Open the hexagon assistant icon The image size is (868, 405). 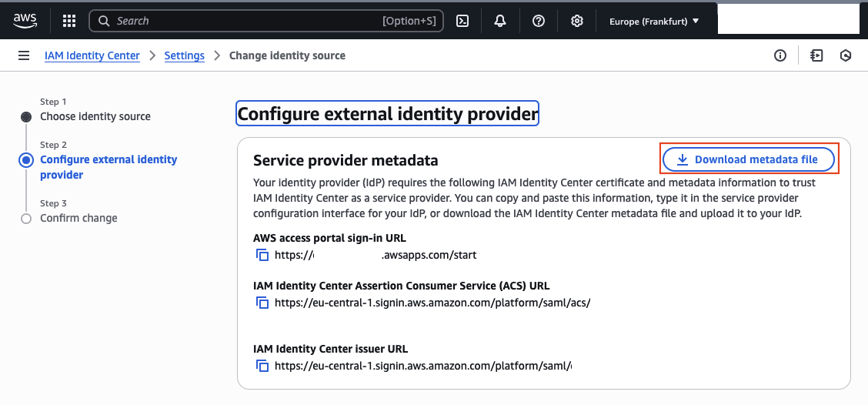point(846,55)
